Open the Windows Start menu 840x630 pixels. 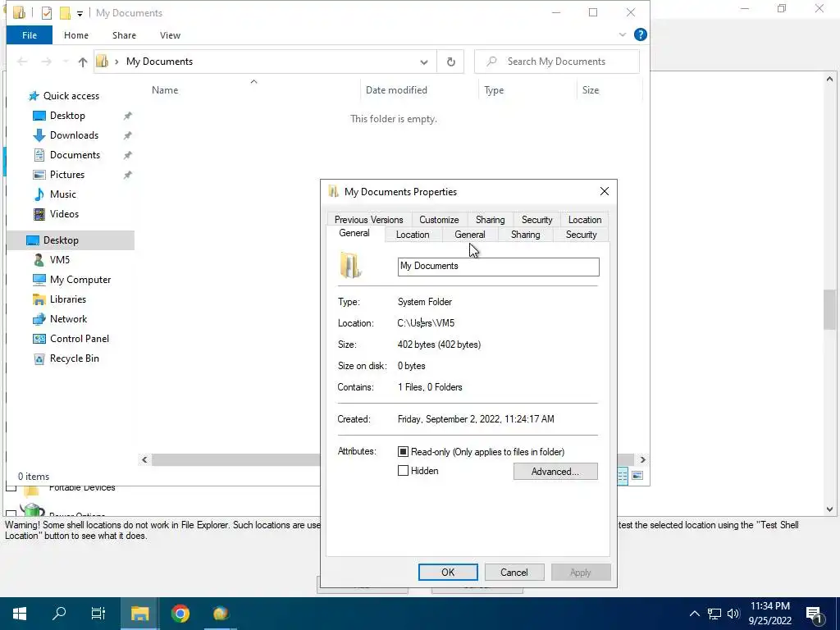pyautogui.click(x=20, y=614)
